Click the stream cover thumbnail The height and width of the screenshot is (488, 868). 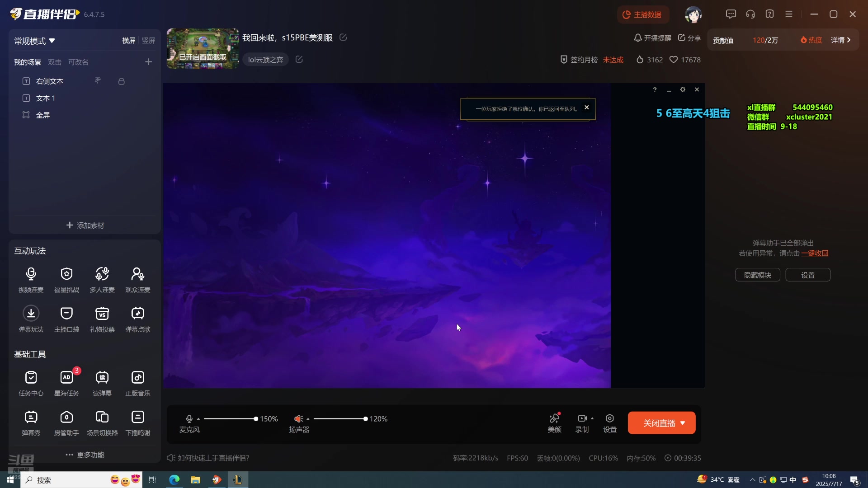203,48
